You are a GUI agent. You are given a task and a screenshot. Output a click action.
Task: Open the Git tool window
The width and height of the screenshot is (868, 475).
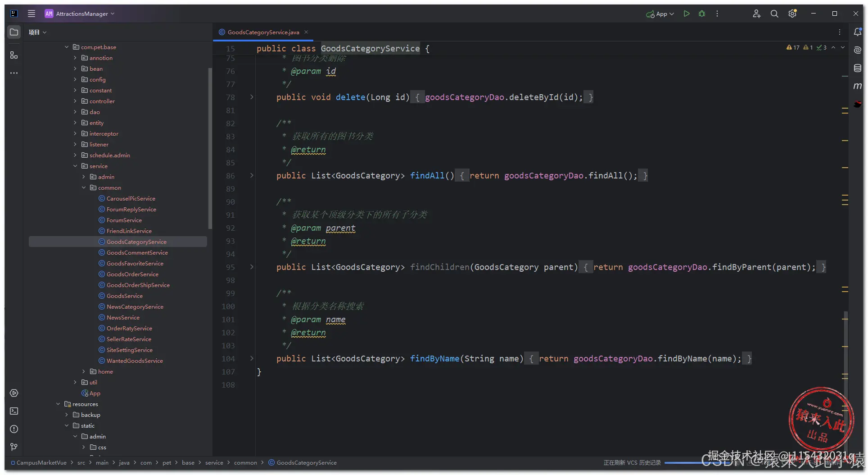click(14, 447)
